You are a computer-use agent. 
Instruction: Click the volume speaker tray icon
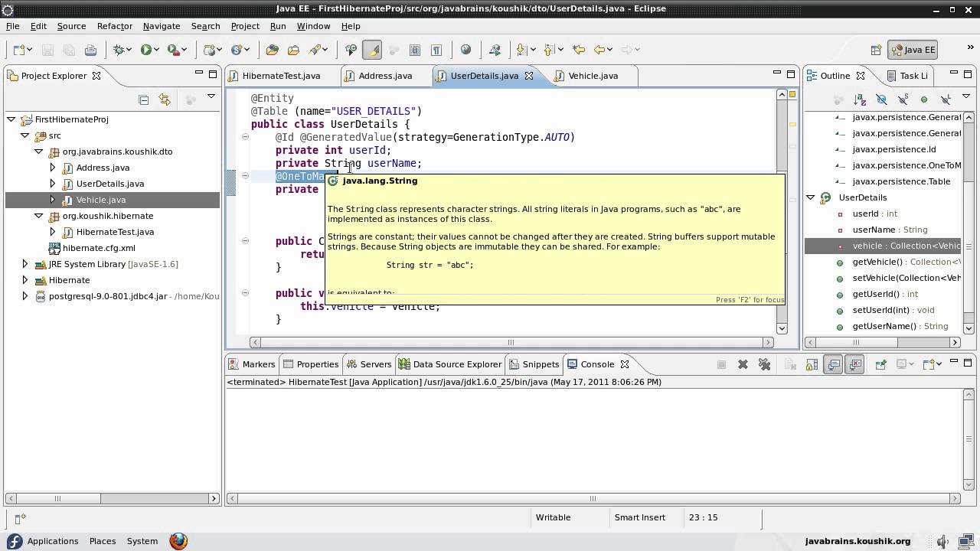(943, 541)
